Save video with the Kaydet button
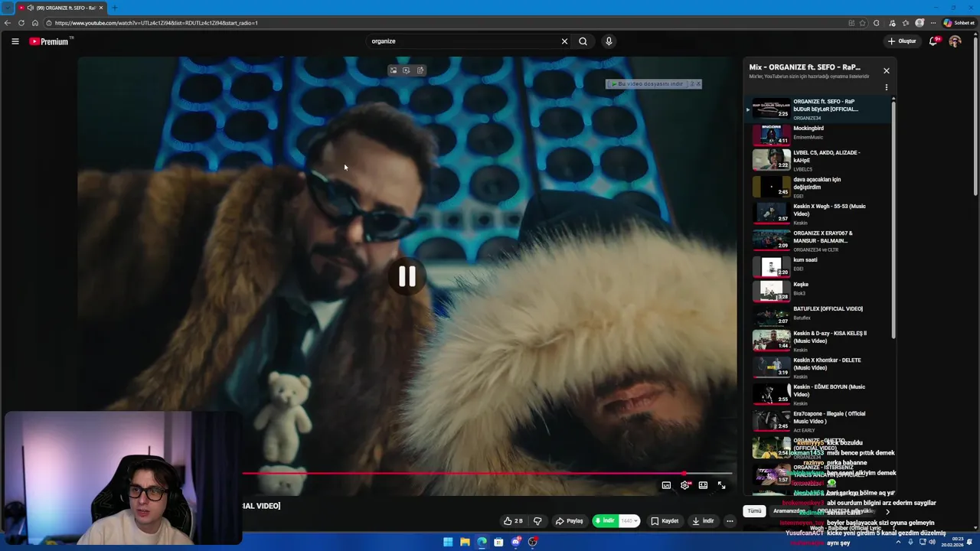 pyautogui.click(x=665, y=521)
